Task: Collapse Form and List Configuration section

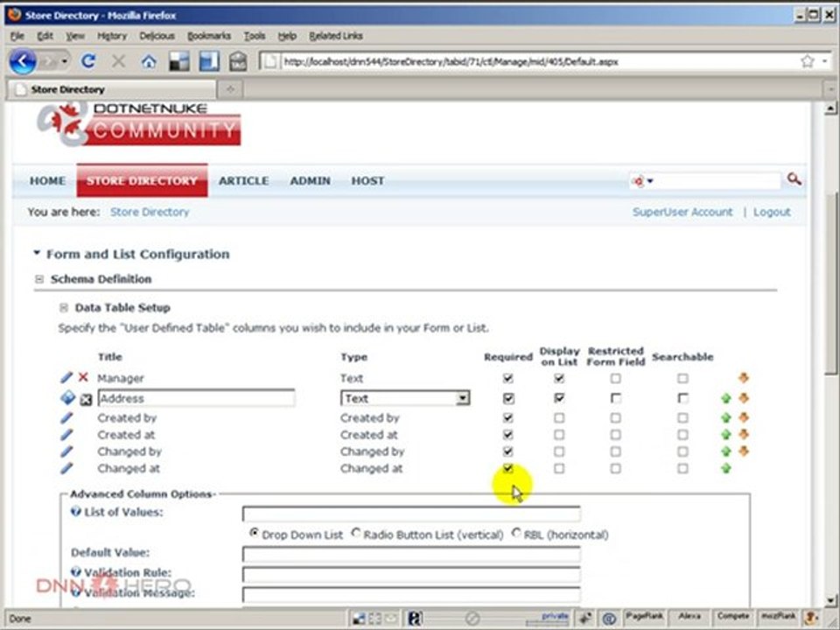Action: tap(37, 253)
